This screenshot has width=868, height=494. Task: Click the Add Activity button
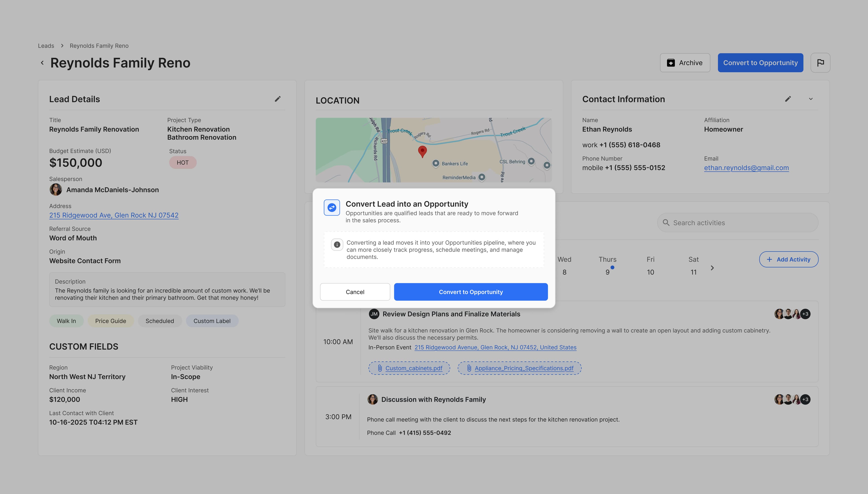(789, 259)
